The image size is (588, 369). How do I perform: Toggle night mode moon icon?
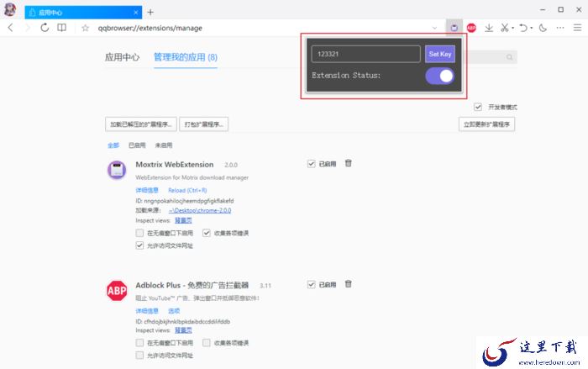pyautogui.click(x=543, y=28)
